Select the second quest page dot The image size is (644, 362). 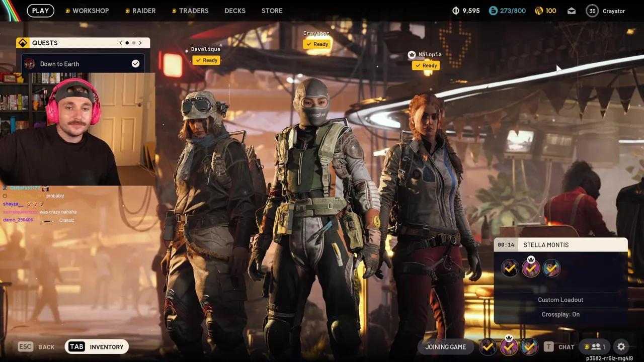click(x=133, y=43)
